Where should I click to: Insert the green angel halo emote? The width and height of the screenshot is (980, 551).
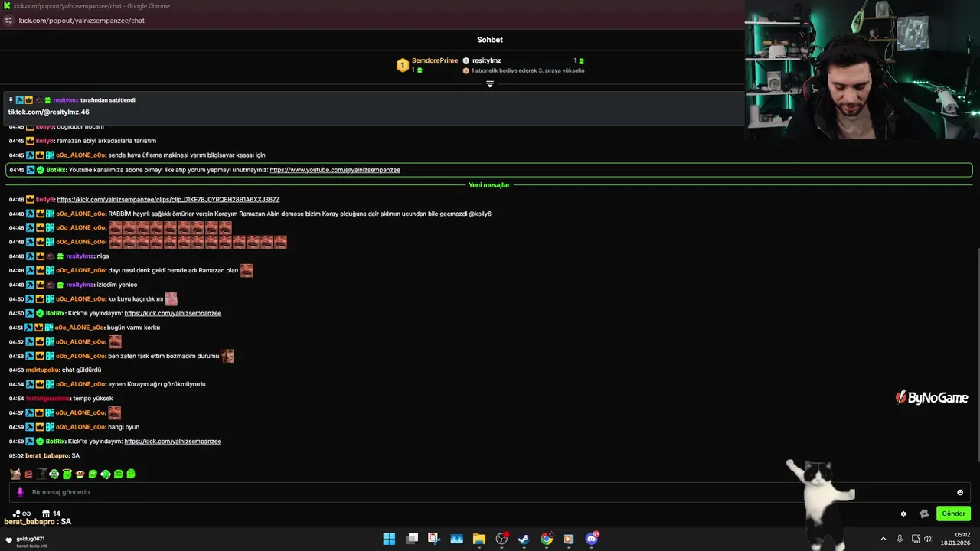click(67, 474)
